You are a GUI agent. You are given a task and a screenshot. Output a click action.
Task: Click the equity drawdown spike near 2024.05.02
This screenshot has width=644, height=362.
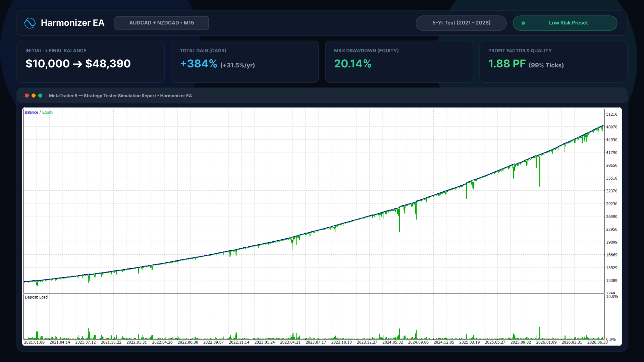click(399, 220)
